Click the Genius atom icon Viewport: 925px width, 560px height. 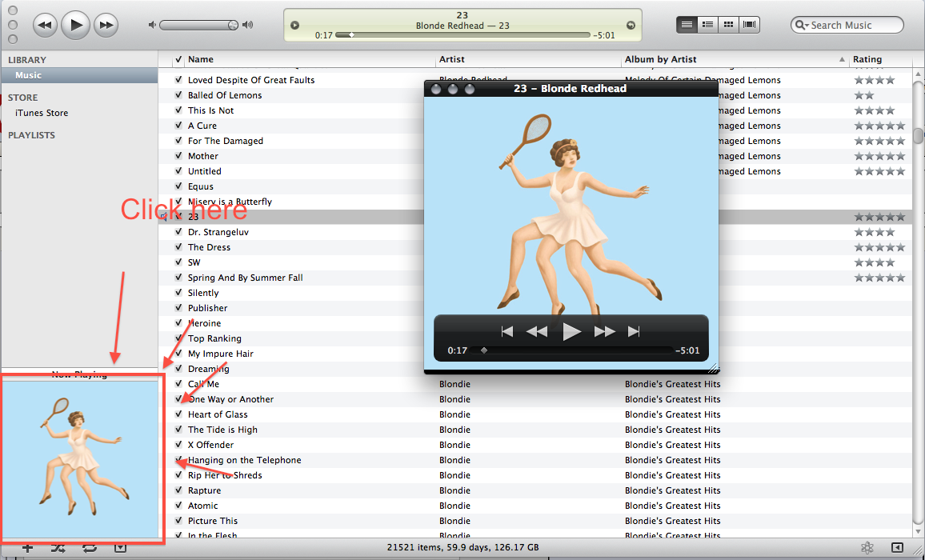(x=867, y=548)
